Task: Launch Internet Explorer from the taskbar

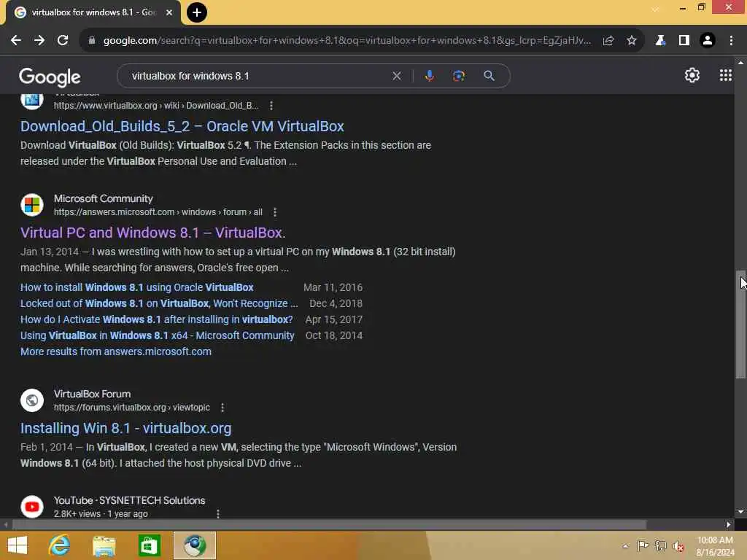Action: pyautogui.click(x=60, y=545)
